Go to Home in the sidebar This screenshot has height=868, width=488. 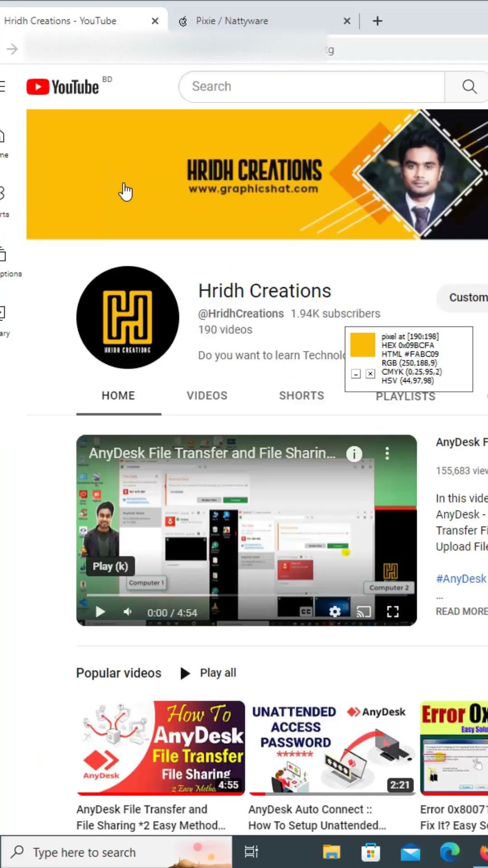pos(4,144)
